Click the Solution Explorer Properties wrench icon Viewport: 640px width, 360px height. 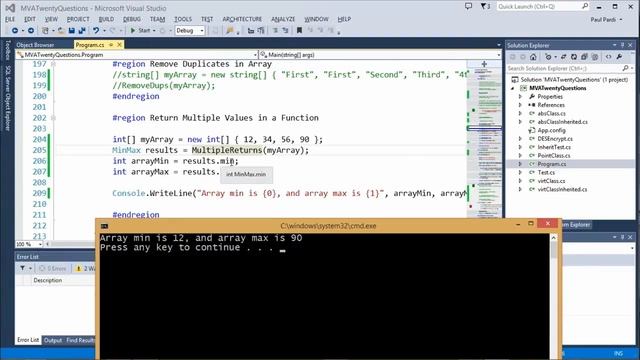(x=619, y=57)
